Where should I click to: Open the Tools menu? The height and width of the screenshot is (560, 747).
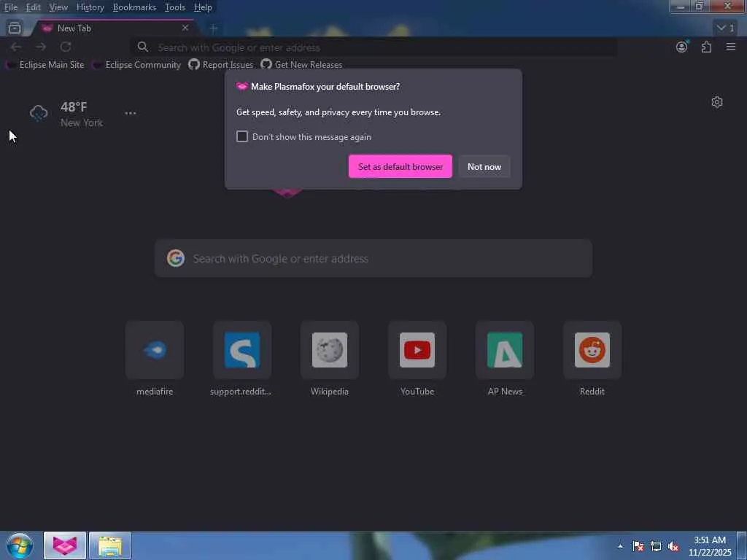[175, 7]
